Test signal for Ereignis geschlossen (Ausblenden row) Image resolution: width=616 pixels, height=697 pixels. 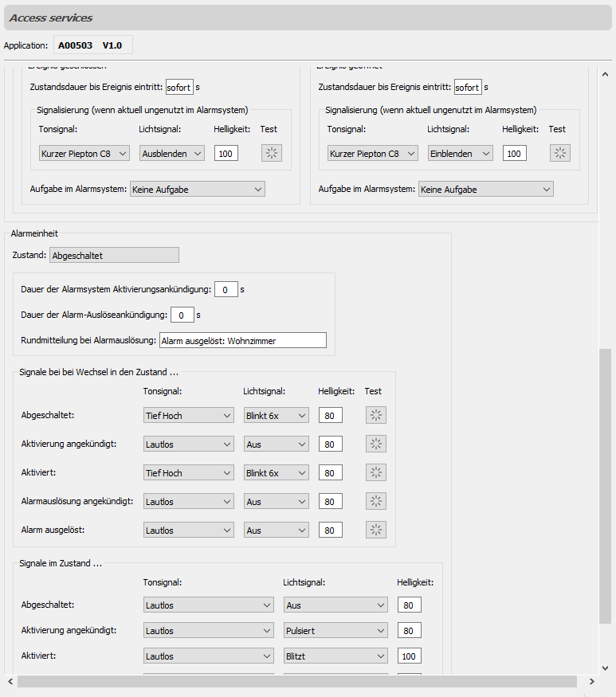coord(271,154)
